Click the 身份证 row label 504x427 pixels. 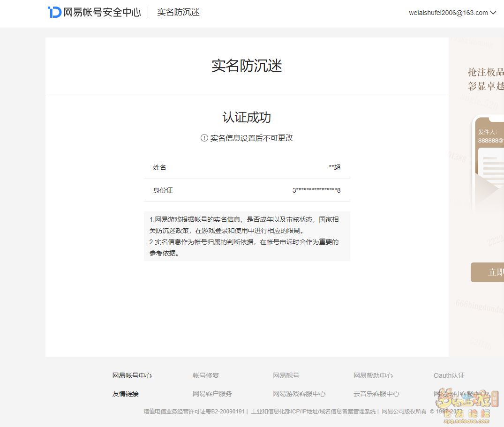[x=163, y=190]
